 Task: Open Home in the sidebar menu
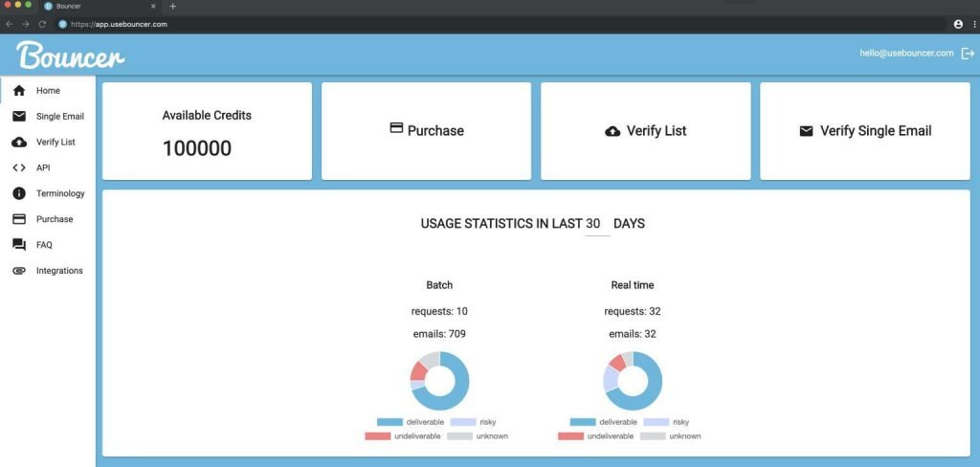pyautogui.click(x=48, y=91)
